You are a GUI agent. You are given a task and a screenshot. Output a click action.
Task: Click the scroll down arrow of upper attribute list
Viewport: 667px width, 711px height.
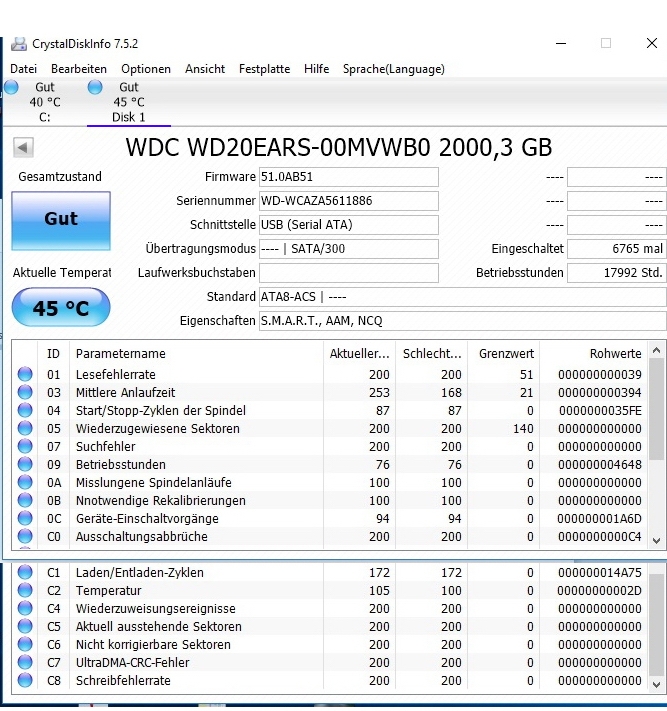pyautogui.click(x=656, y=541)
